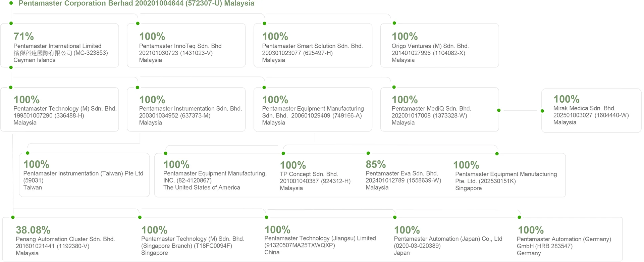Click the Pentamaster Smart Solution card
The height and width of the screenshot is (262, 644).
click(313, 45)
